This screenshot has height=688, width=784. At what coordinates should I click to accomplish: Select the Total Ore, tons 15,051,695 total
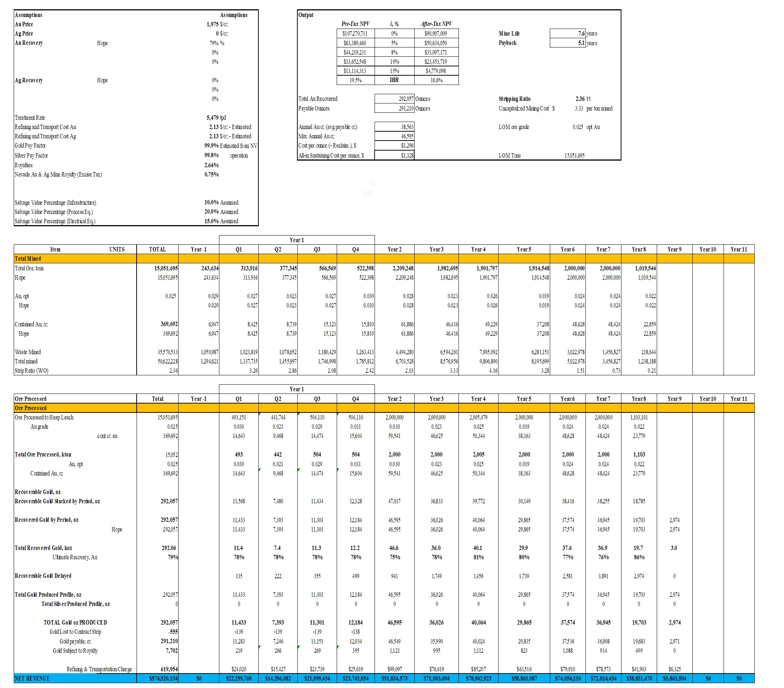tap(166, 268)
